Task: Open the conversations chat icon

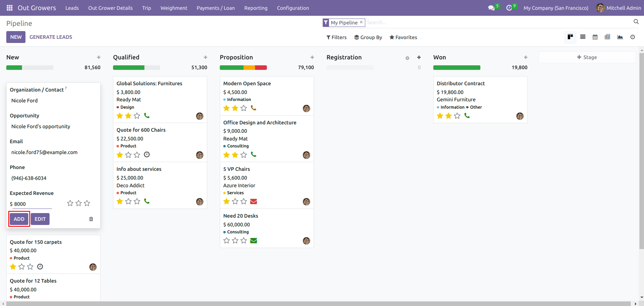Action: (x=491, y=8)
